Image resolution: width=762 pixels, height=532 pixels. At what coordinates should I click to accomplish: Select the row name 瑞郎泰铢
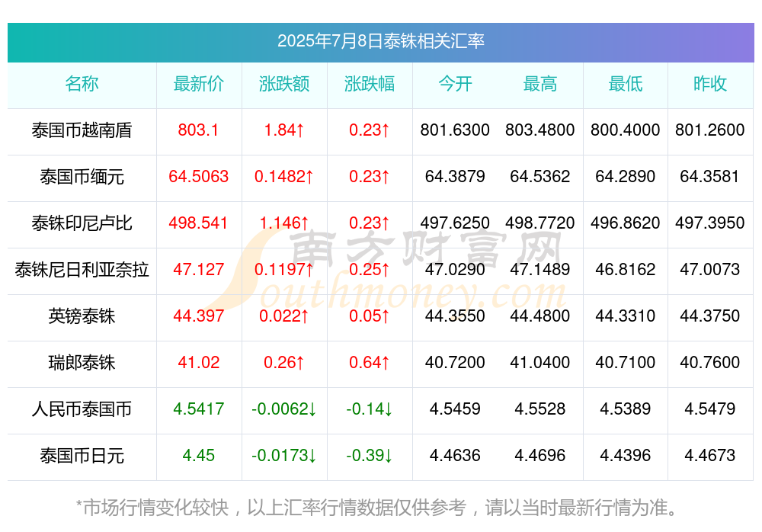coord(82,363)
